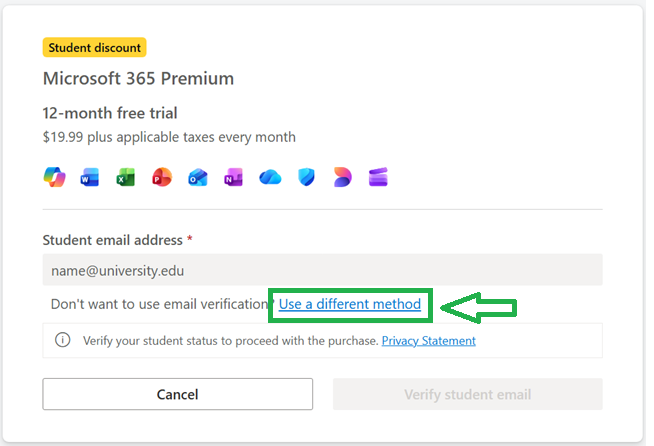The width and height of the screenshot is (654, 446).
Task: Click the info circle icon
Action: click(63, 340)
